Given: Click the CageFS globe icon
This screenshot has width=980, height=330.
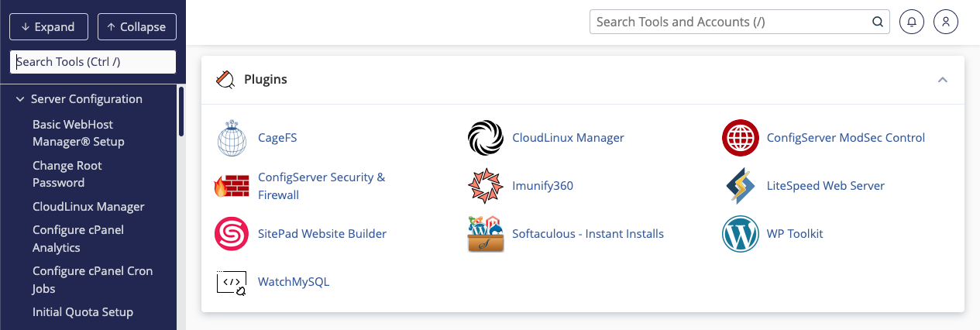Looking at the screenshot, I should [x=231, y=139].
